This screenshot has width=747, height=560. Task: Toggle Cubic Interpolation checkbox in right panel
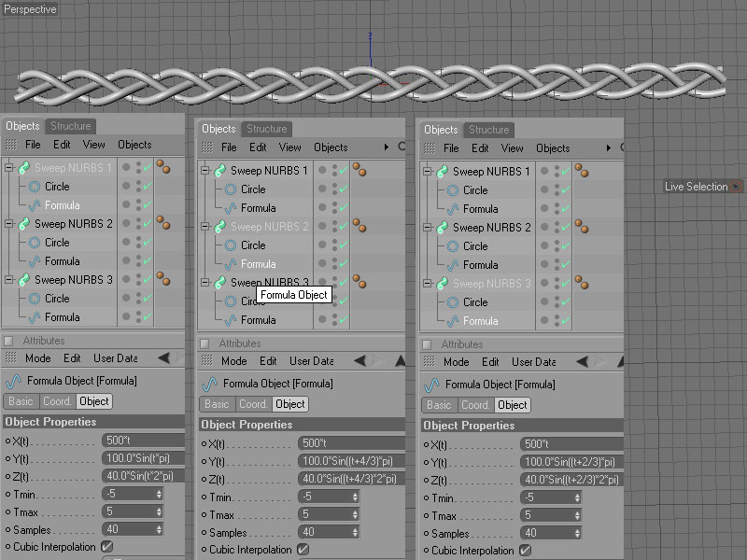click(x=525, y=551)
